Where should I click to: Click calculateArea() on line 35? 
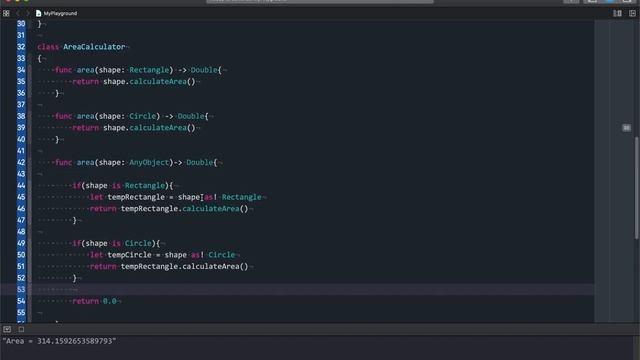tap(162, 81)
